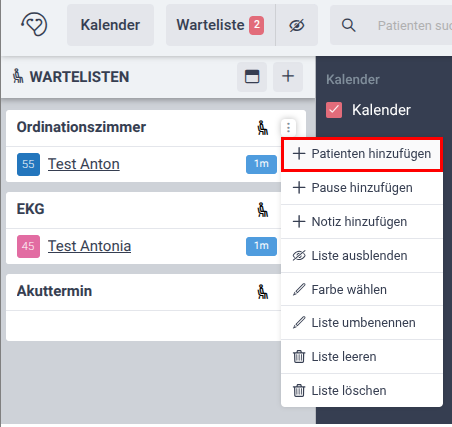The image size is (452, 427).
Task: Click the search magnifier icon
Action: click(x=348, y=25)
